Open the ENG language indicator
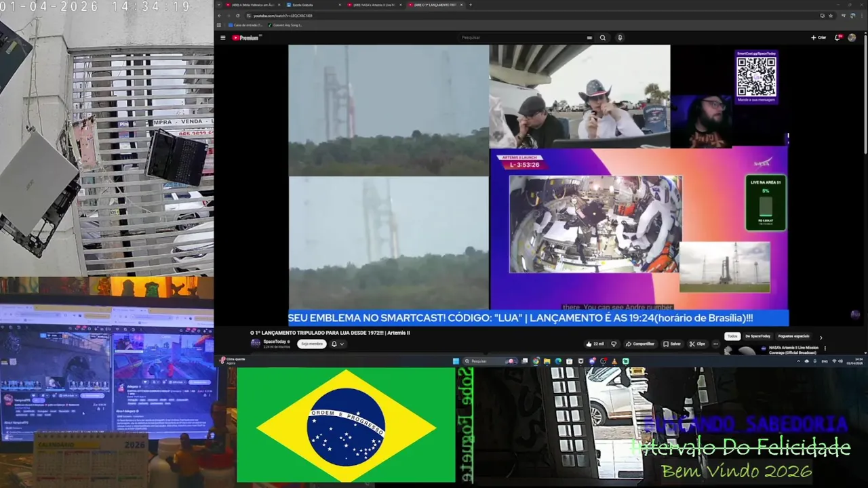The image size is (868, 488). click(825, 361)
